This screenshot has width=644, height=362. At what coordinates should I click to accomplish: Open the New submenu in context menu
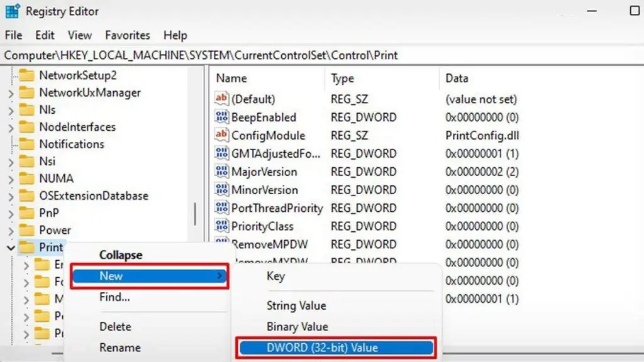(150, 277)
